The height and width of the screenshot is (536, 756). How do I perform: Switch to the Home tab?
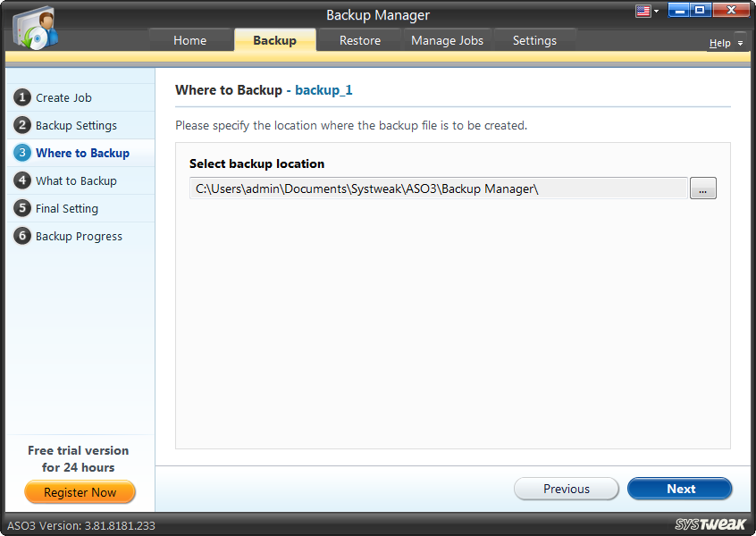190,40
